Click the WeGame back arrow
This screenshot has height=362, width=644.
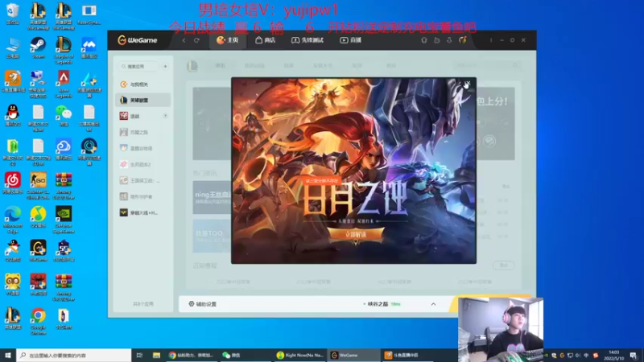point(184,40)
